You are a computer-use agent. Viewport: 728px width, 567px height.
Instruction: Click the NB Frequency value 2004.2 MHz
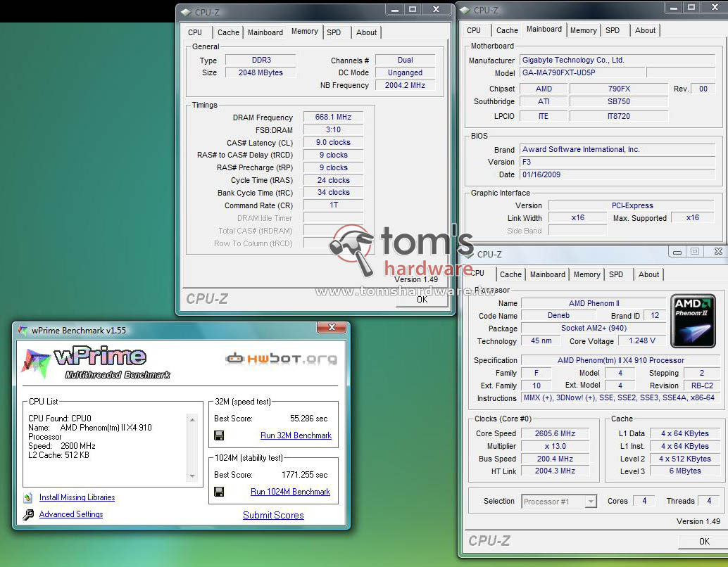[x=405, y=85]
